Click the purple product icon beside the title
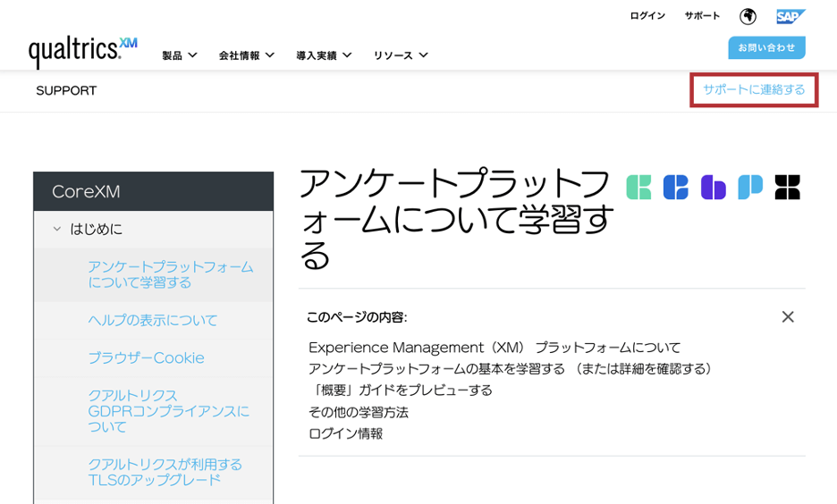This screenshot has width=837, height=504. pos(714,187)
